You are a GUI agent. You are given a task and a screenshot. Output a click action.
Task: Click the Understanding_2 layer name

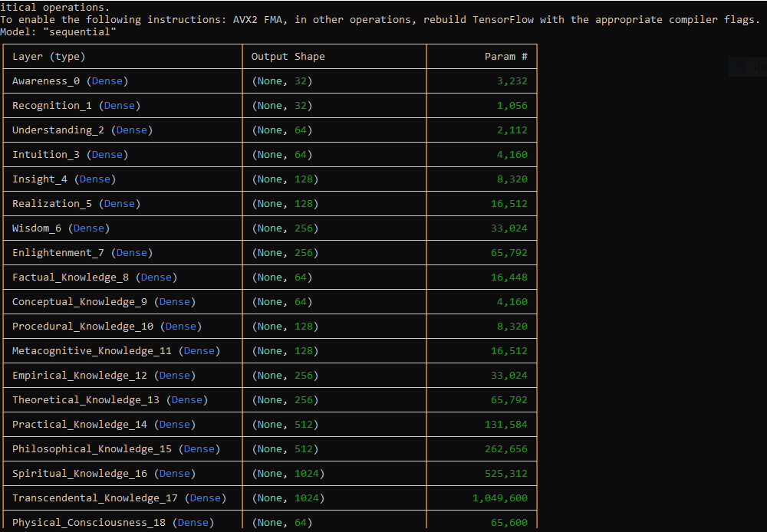58,130
